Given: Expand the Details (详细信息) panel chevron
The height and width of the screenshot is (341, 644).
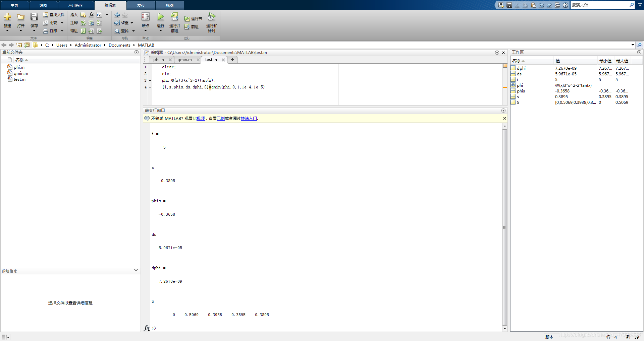Looking at the screenshot, I should pos(136,270).
